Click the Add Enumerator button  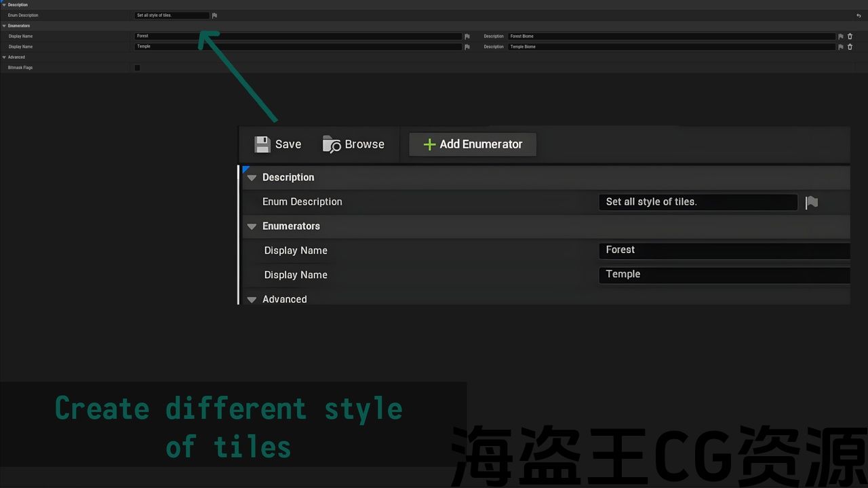pos(473,144)
